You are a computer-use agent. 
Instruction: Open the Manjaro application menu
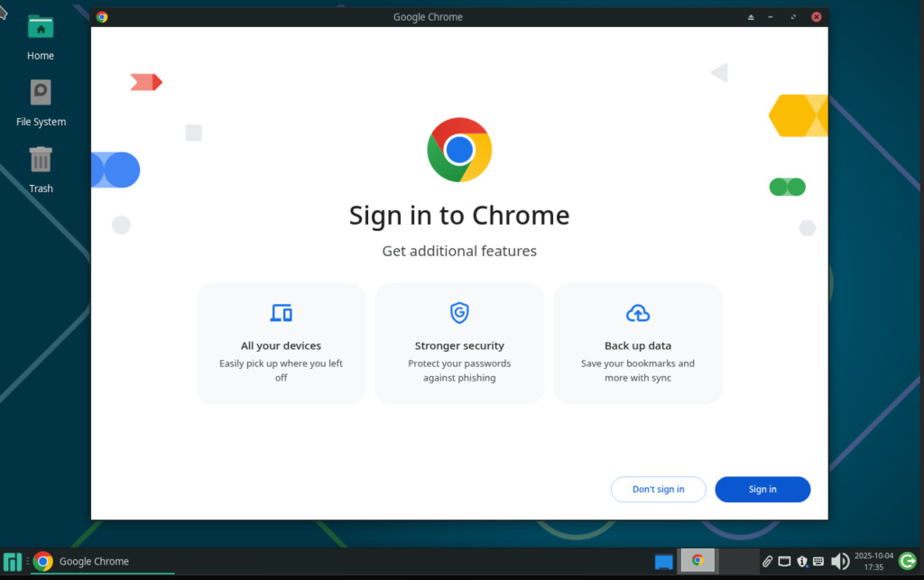13,562
